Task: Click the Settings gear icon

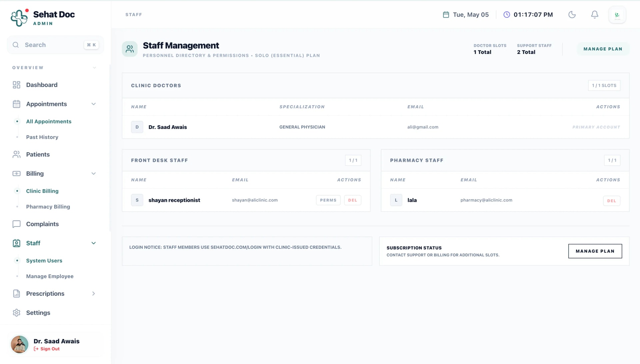Action: (x=16, y=313)
